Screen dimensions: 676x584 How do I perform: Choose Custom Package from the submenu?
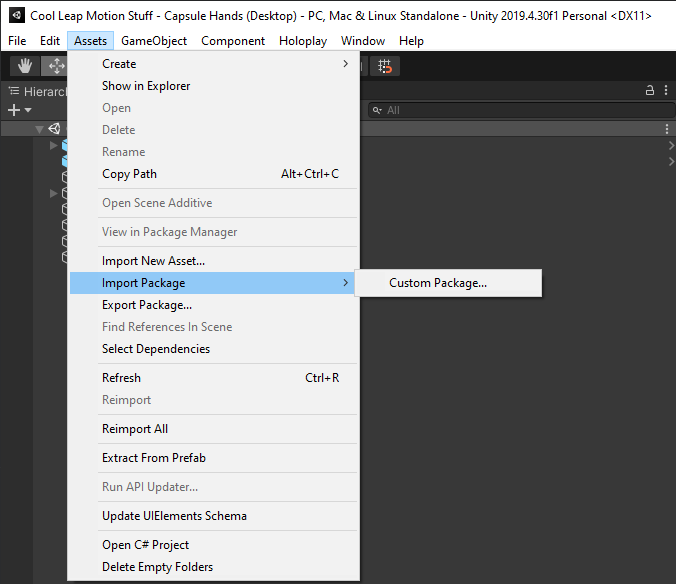point(438,283)
